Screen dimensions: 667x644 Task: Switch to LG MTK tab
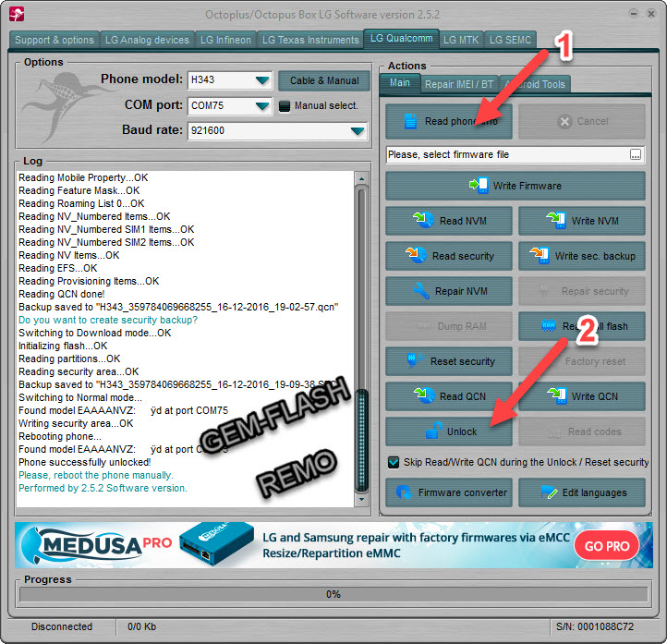point(461,40)
